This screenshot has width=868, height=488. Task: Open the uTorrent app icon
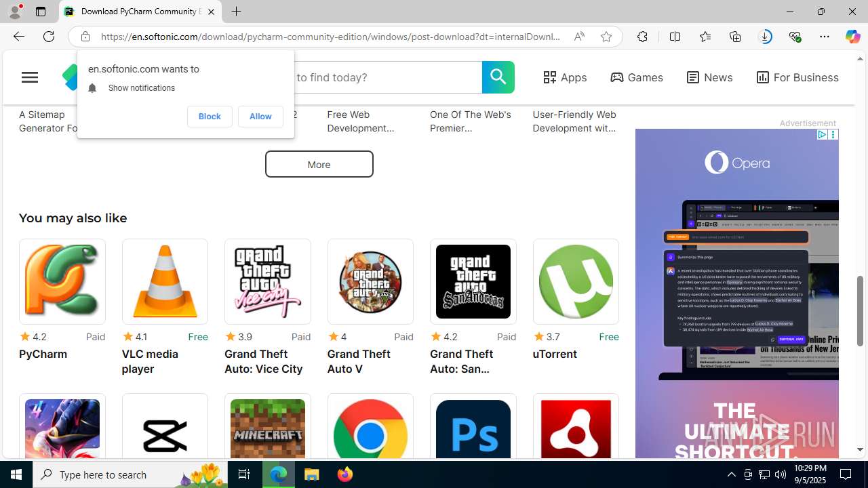(576, 281)
